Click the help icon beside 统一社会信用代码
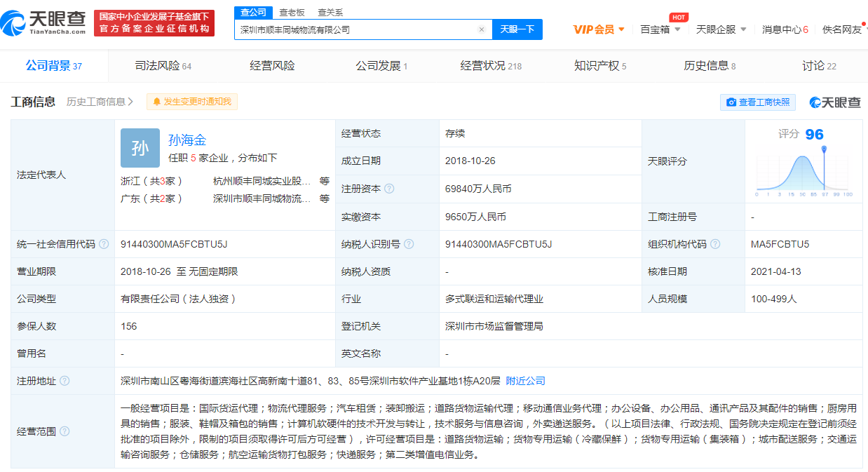 [104, 244]
